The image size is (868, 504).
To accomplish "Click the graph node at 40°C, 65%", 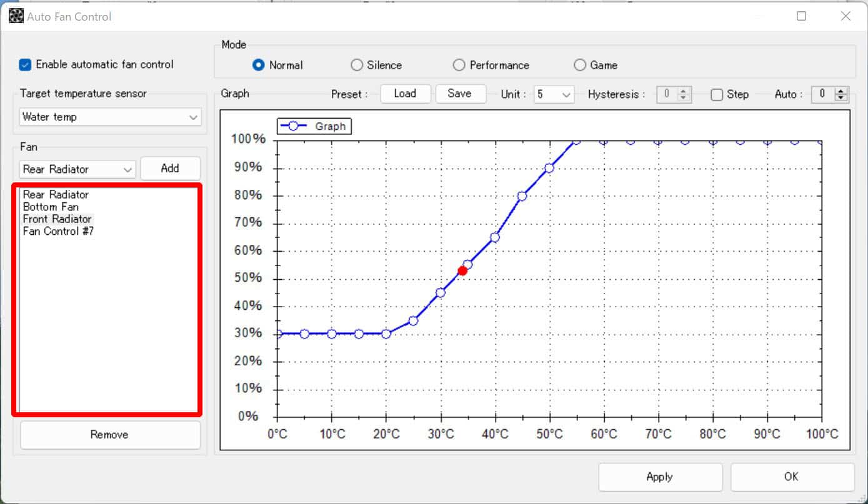I will click(495, 237).
